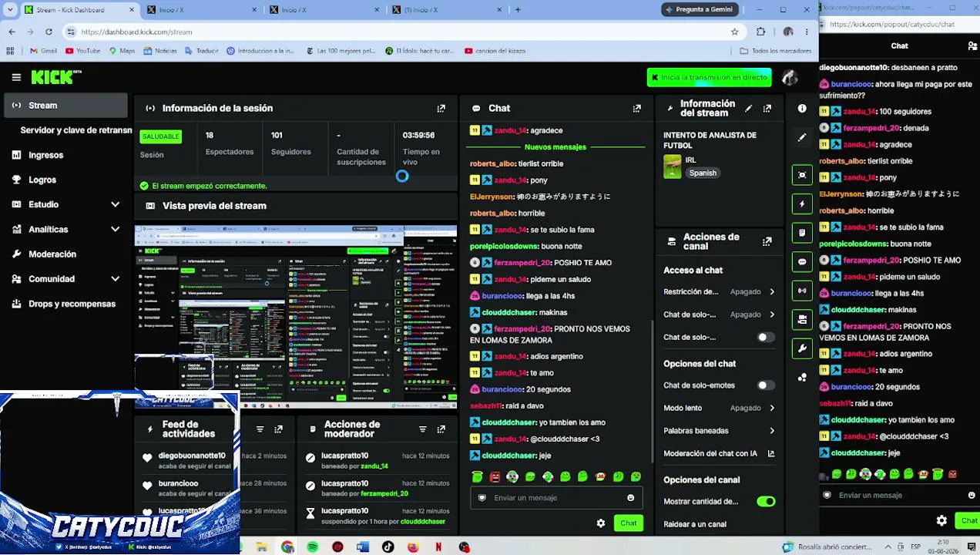Viewport: 980px width, 555px height.
Task: Click the stream preview thumbnail
Action: 296,317
